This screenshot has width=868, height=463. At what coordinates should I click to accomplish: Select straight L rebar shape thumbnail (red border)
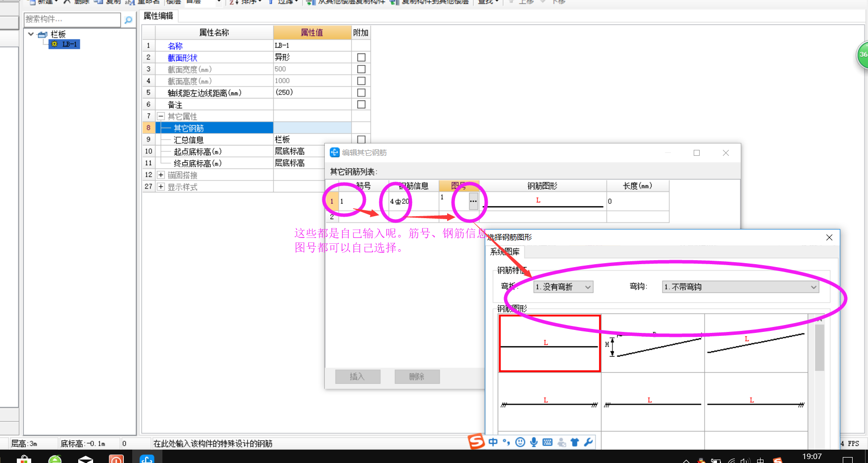[x=550, y=343]
